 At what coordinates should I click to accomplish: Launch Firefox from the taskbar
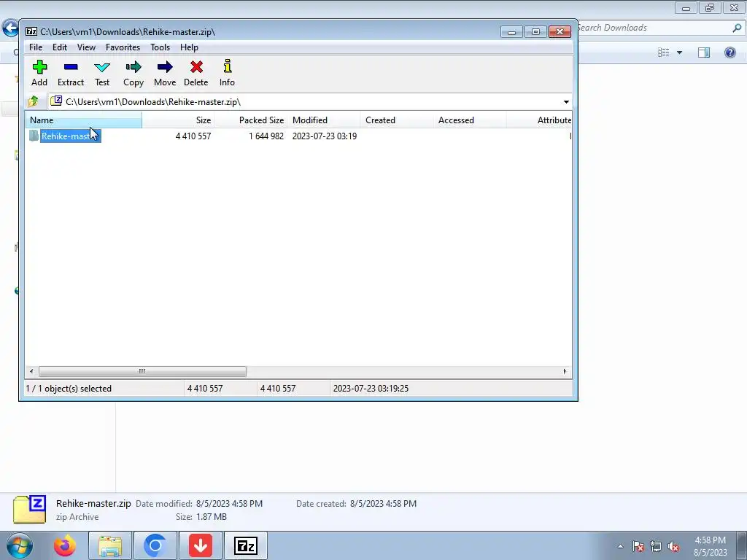[65, 545]
